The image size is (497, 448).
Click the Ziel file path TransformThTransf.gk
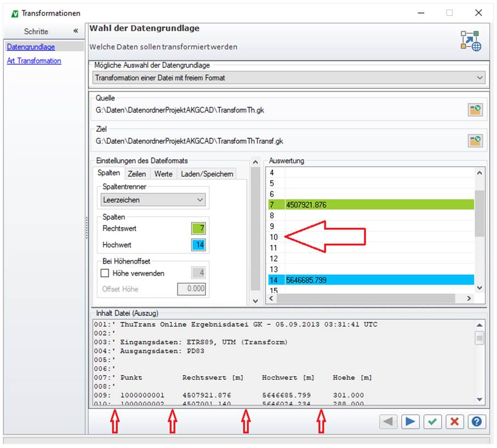[x=190, y=141]
